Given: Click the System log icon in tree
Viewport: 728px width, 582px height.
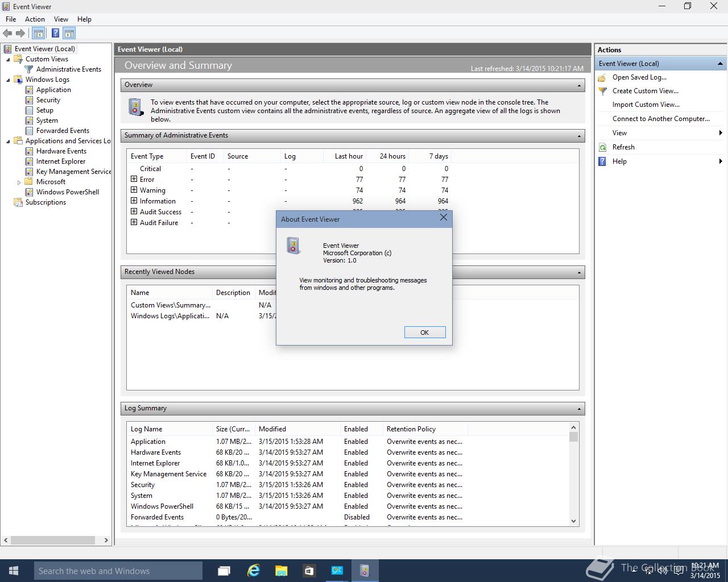Looking at the screenshot, I should [30, 120].
